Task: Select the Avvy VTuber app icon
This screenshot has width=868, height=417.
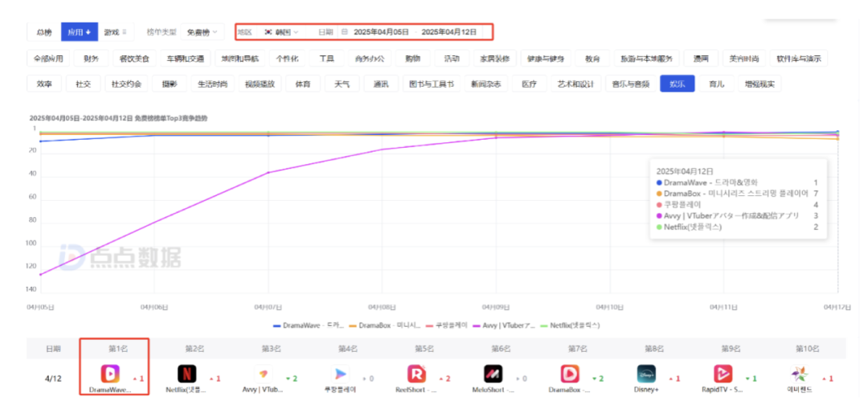Action: pyautogui.click(x=263, y=374)
